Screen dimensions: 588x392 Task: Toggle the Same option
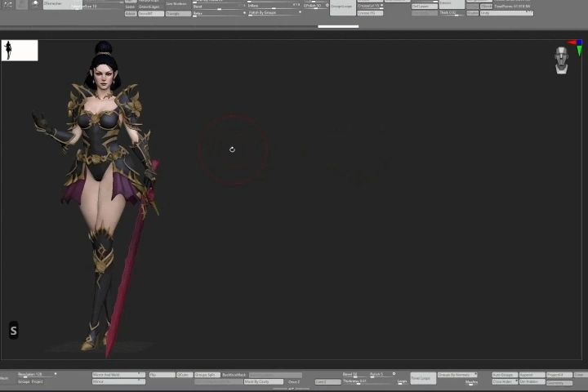130,7
